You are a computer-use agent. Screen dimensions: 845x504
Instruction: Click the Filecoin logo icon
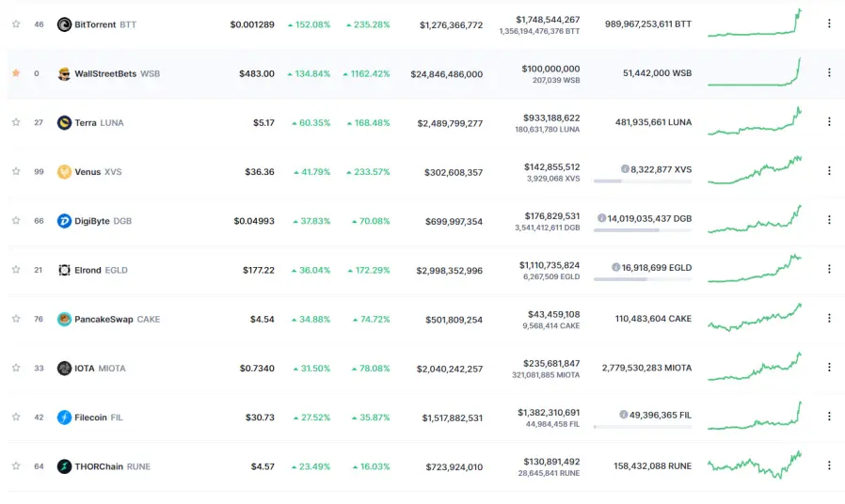coord(64,417)
